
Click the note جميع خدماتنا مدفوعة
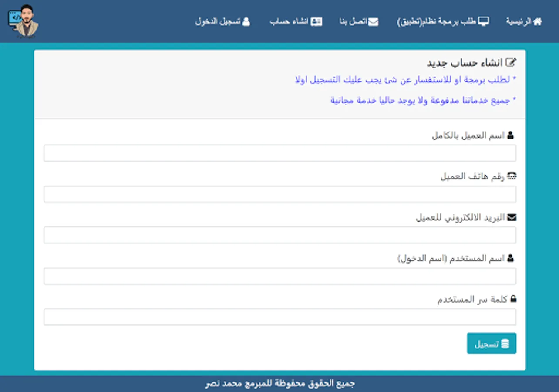click(423, 100)
